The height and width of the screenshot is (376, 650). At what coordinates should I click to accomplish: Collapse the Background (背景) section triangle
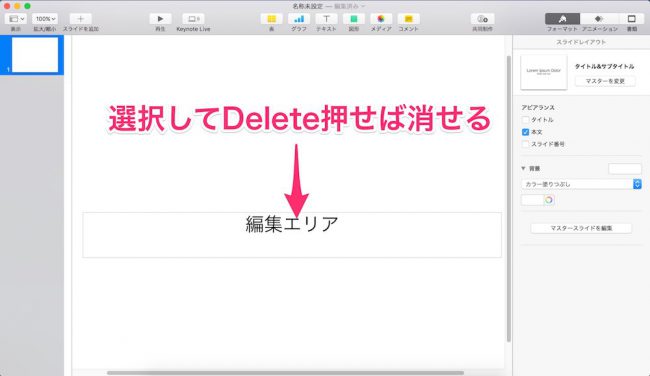(x=523, y=168)
